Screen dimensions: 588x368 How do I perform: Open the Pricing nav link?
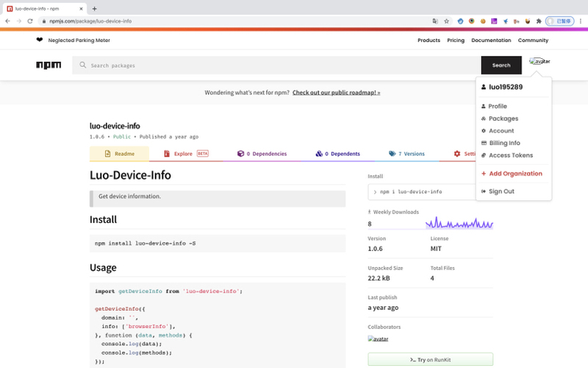click(456, 40)
